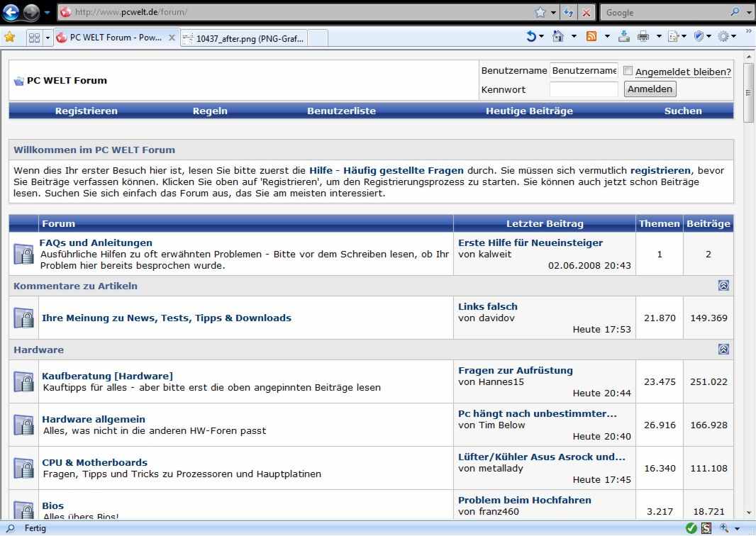Click the refresh arrows icon beside the address bar
Viewport: 756px width, 536px height.
coord(569,13)
